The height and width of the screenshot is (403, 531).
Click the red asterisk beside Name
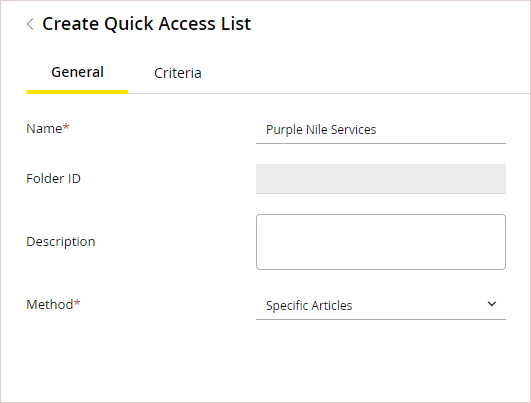coord(66,127)
